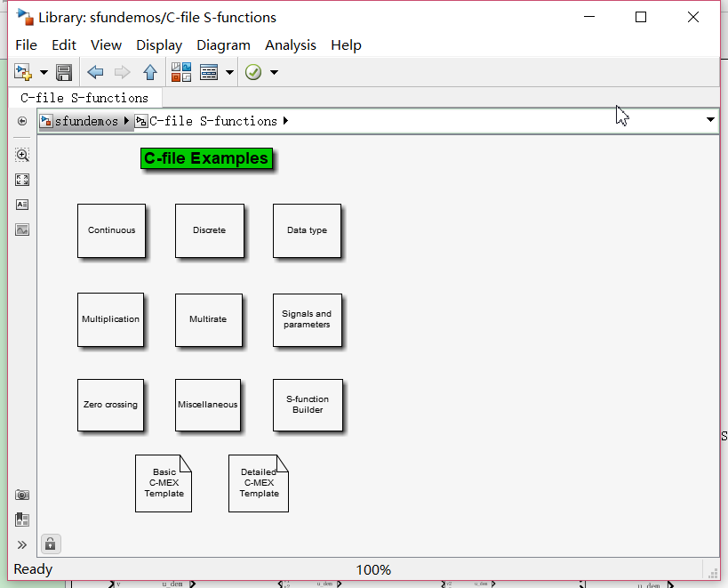
Task: Select the Zero crossing block
Action: 110,405
